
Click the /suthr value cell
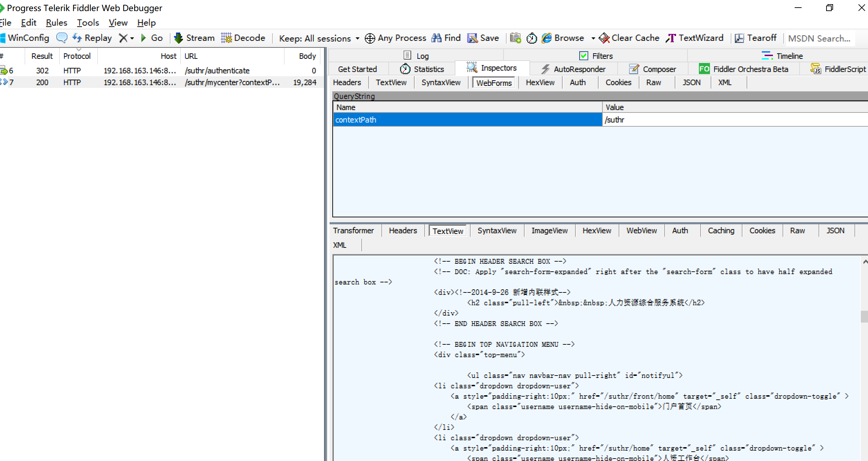(735, 120)
